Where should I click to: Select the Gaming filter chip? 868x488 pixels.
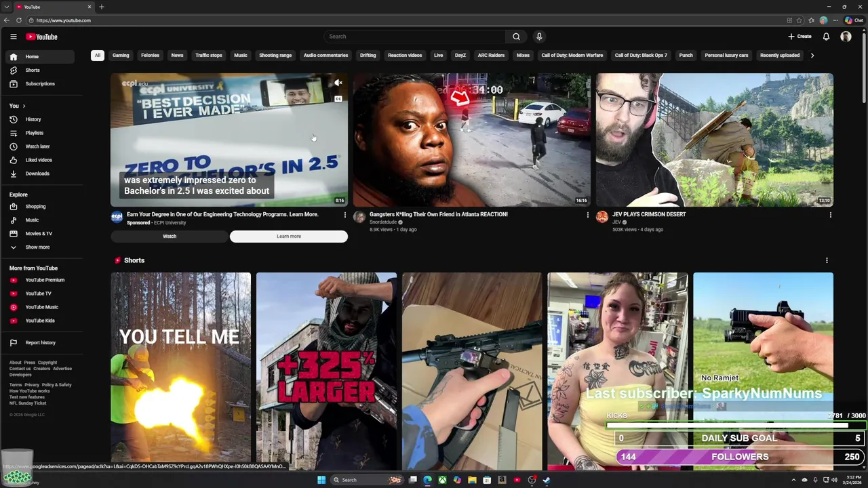point(121,56)
